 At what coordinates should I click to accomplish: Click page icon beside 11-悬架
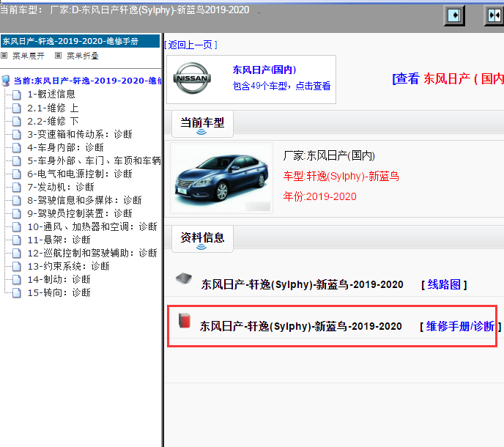click(17, 240)
